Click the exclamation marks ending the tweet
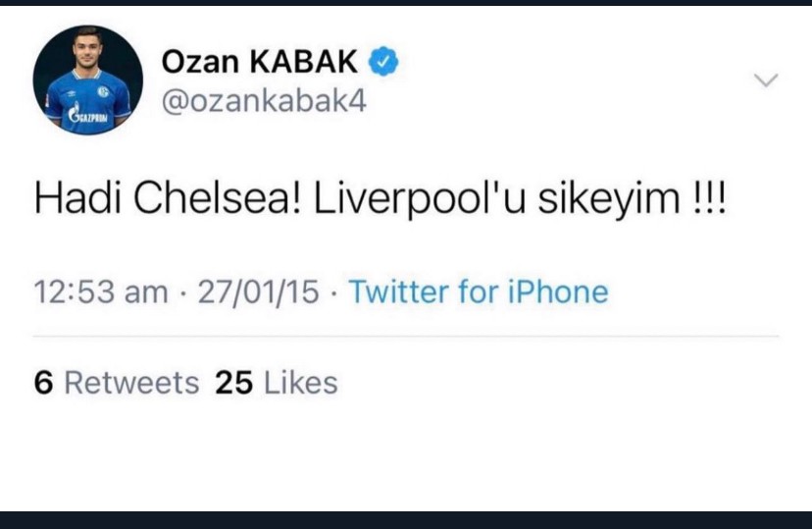 (x=709, y=199)
